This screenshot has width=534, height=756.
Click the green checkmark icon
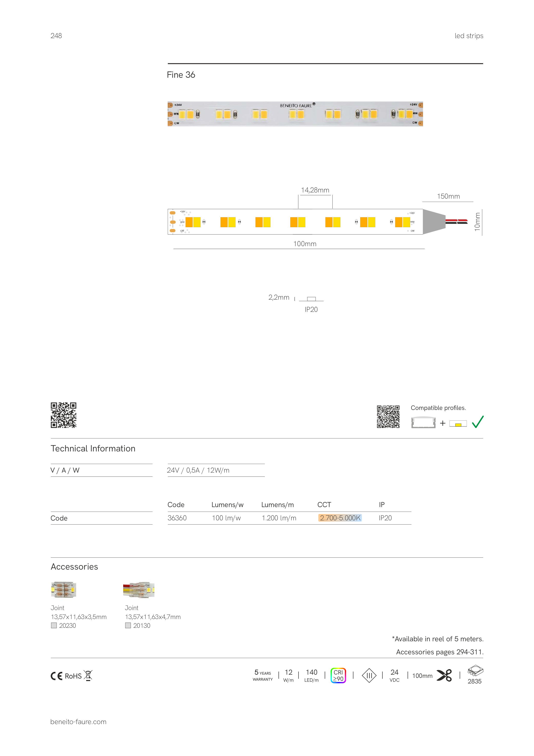point(477,422)
